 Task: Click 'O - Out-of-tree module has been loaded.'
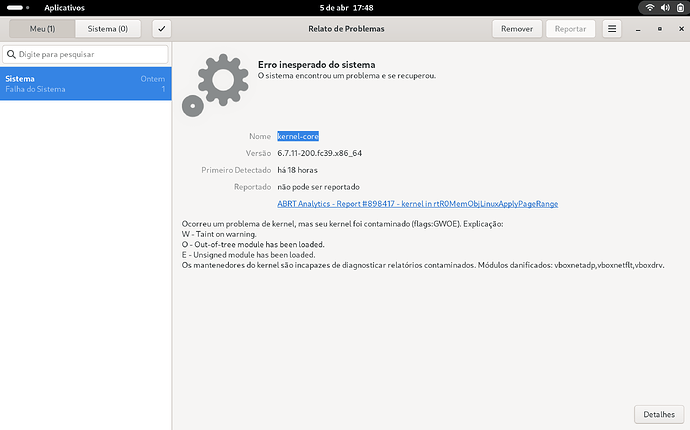[253, 244]
